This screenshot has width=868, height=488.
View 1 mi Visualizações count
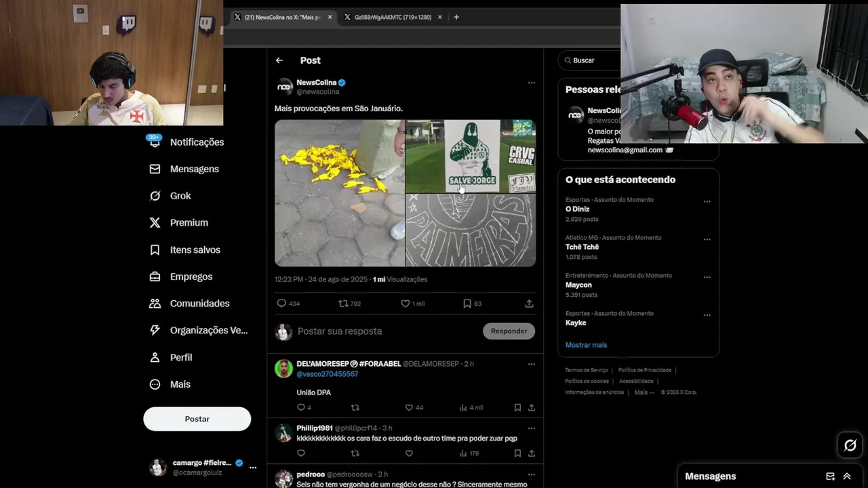[x=400, y=279]
